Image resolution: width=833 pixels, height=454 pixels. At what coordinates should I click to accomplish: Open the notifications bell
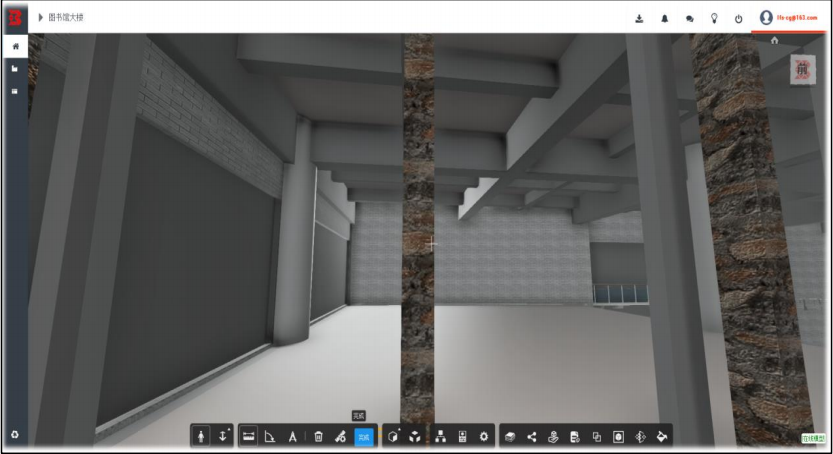pyautogui.click(x=664, y=19)
